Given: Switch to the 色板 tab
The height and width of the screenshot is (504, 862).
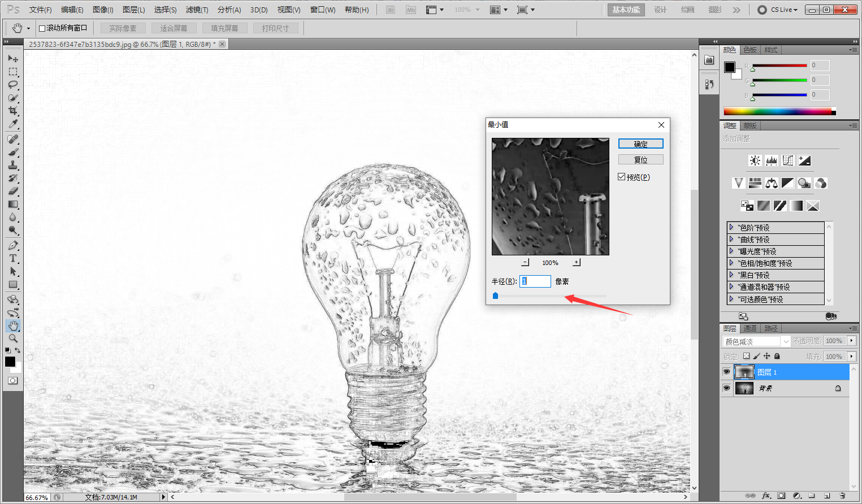Looking at the screenshot, I should [750, 50].
